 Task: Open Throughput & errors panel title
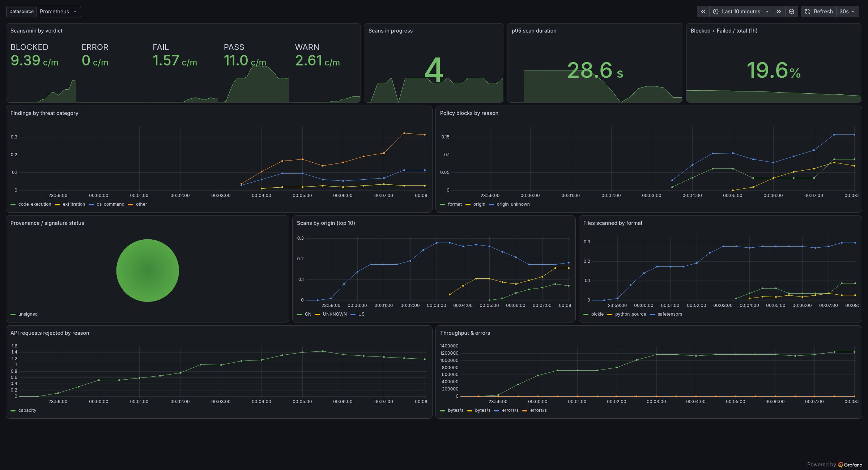[x=465, y=333]
